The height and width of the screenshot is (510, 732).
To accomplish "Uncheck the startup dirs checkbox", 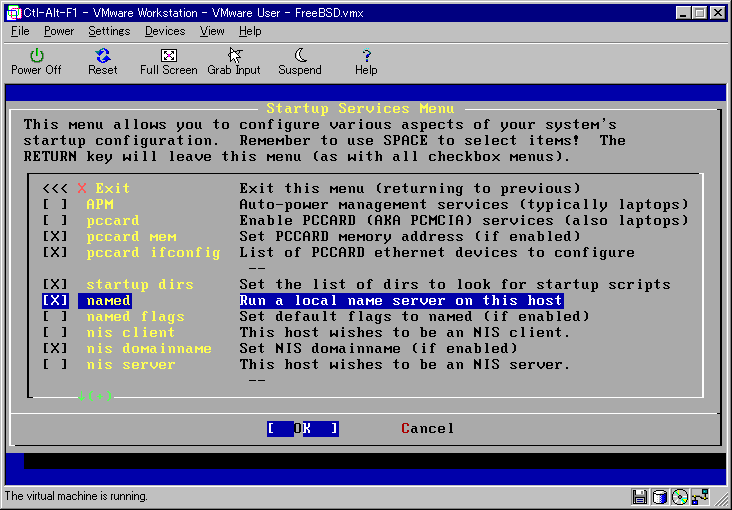I will (55, 284).
